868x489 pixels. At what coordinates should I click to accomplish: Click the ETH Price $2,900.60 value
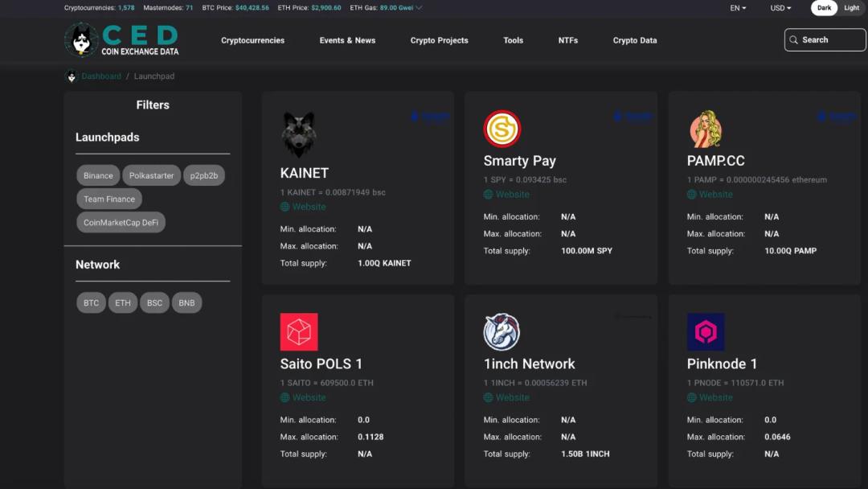326,8
